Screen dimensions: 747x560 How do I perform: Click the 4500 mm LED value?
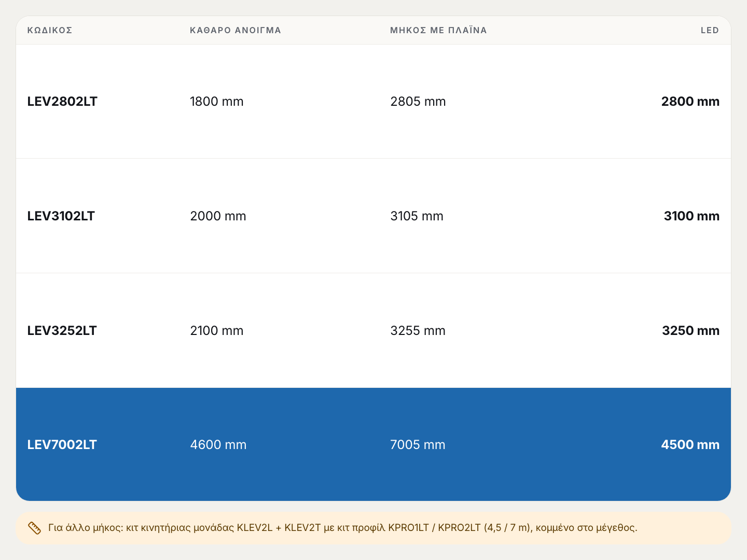click(x=690, y=444)
